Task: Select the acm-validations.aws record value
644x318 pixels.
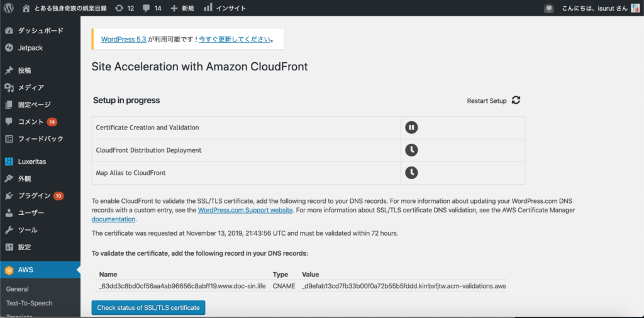Action: coord(404,285)
